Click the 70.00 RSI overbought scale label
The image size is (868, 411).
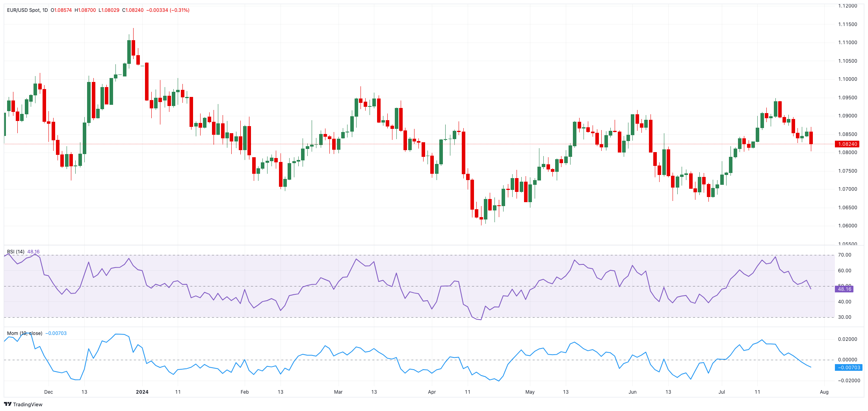tap(844, 255)
